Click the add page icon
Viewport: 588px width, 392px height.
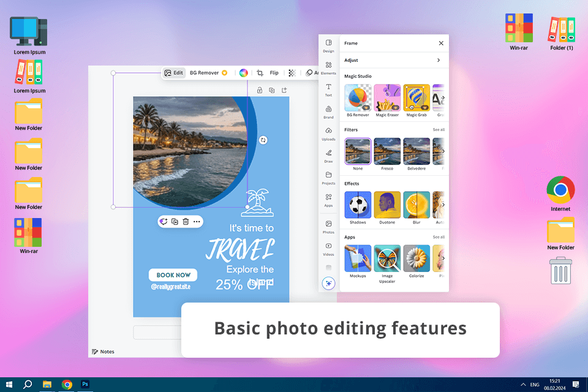click(x=284, y=90)
